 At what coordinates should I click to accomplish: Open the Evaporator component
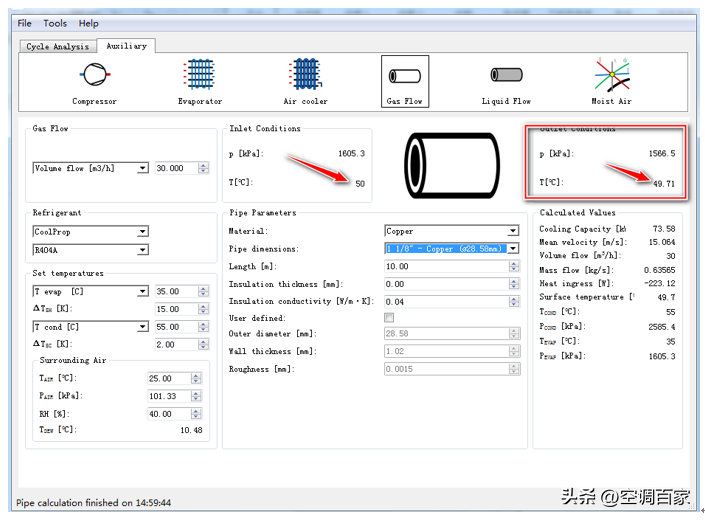pos(200,76)
